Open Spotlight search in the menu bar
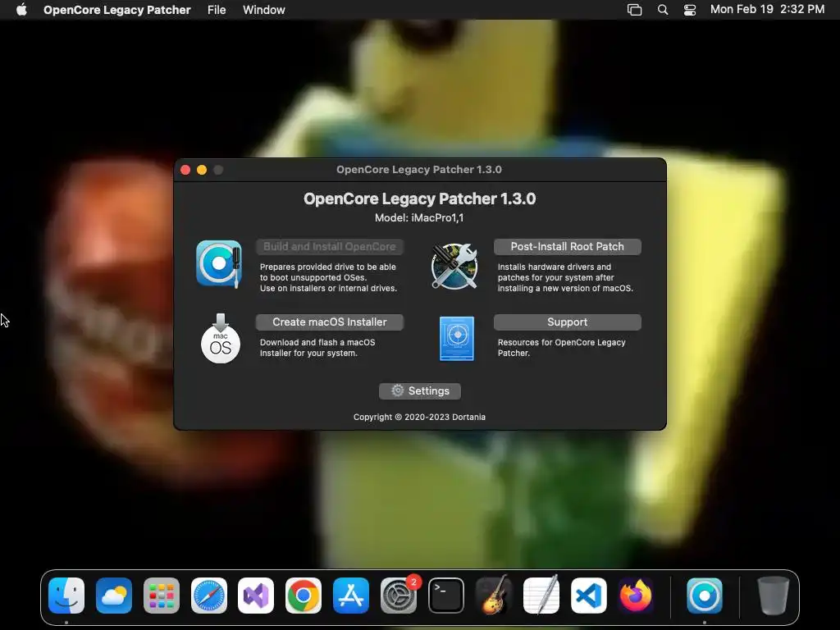 tap(663, 10)
